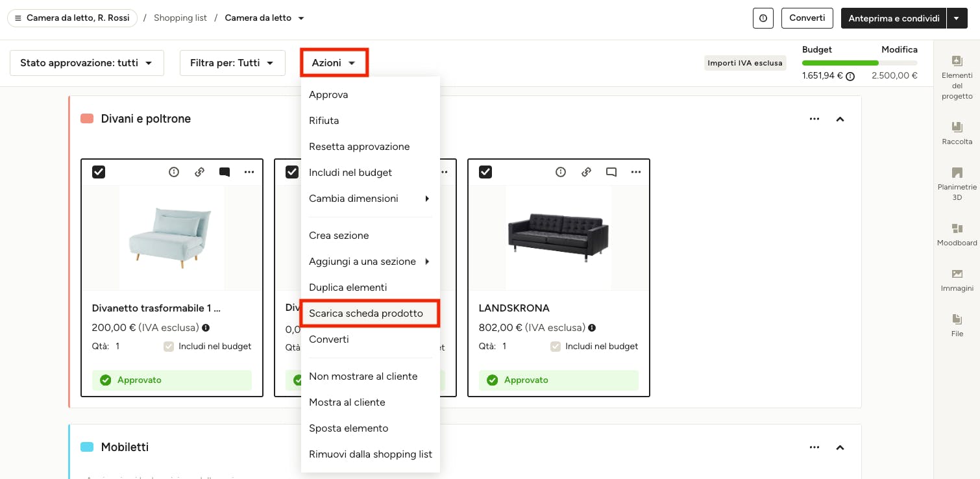The height and width of the screenshot is (479, 980).
Task: Open the Filtra per: Tutti dropdown
Action: 232,63
